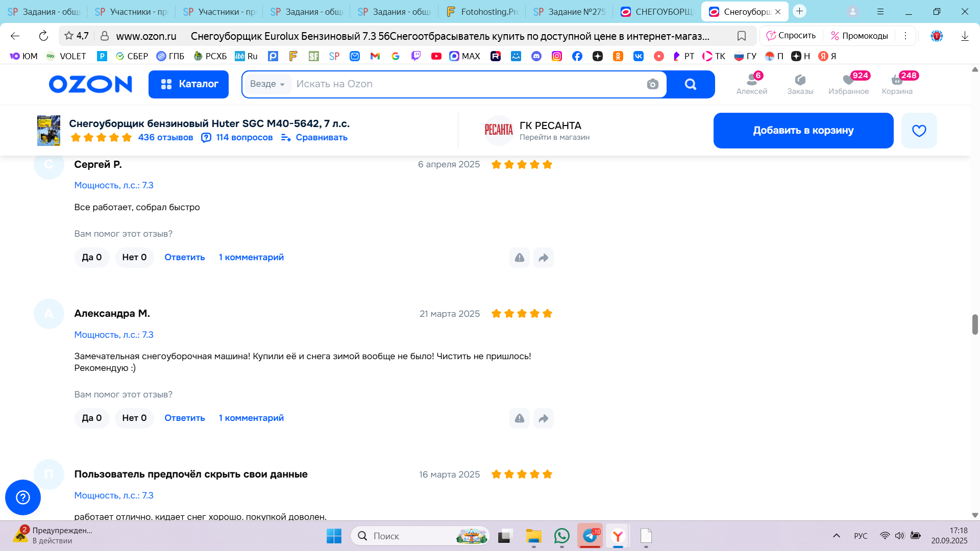Open the 436 отзывов link
The height and width of the screenshot is (551, 980).
tap(165, 137)
